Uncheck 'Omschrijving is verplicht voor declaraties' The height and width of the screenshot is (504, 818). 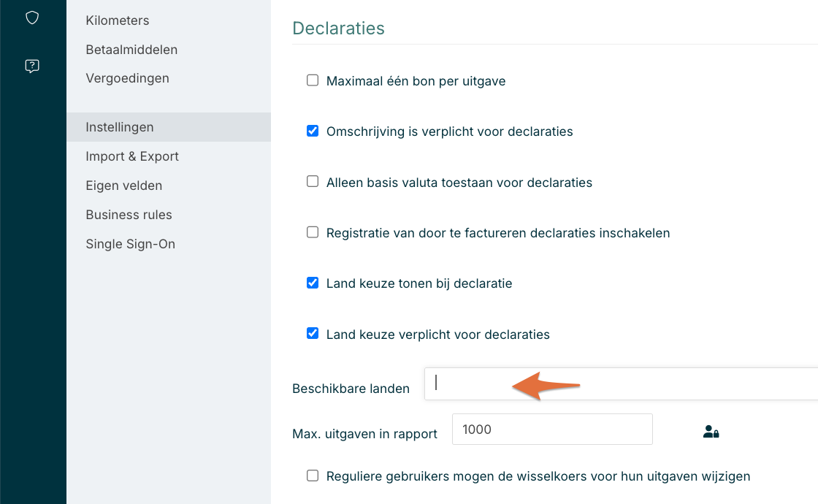(313, 131)
